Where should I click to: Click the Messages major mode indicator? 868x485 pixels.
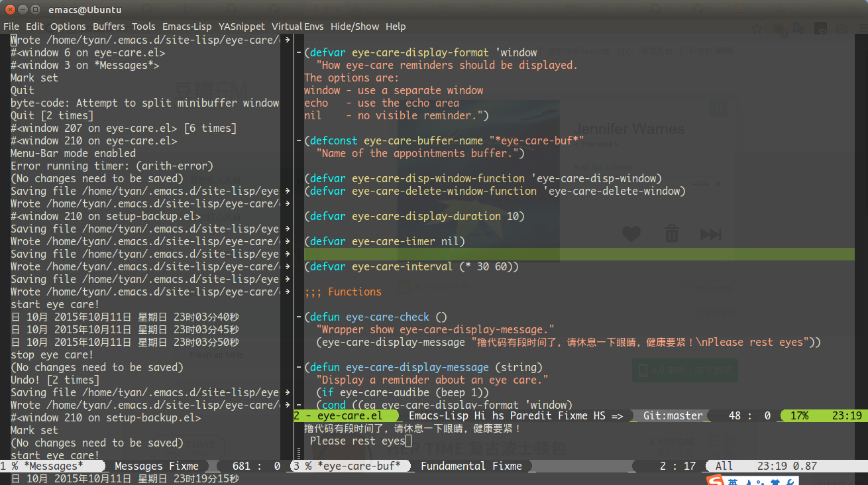pyautogui.click(x=138, y=466)
